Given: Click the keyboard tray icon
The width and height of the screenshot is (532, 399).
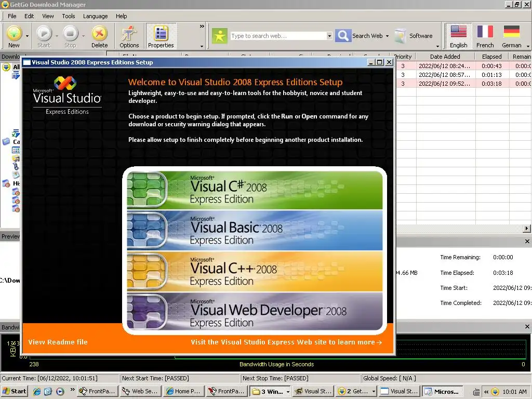Looking at the screenshot, I should [x=476, y=392].
